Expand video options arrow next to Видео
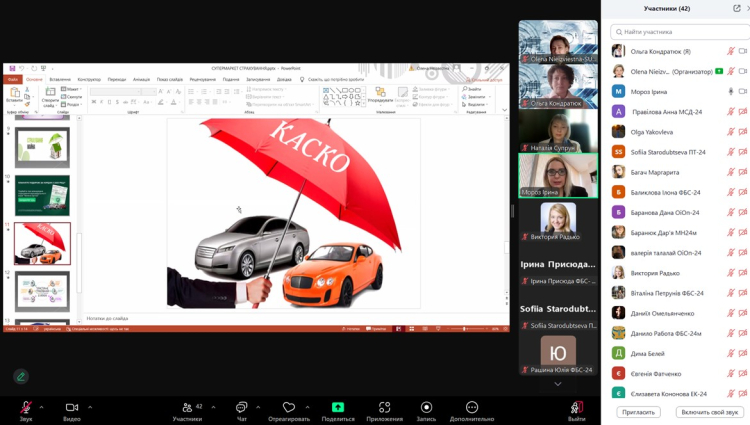 [x=90, y=406]
